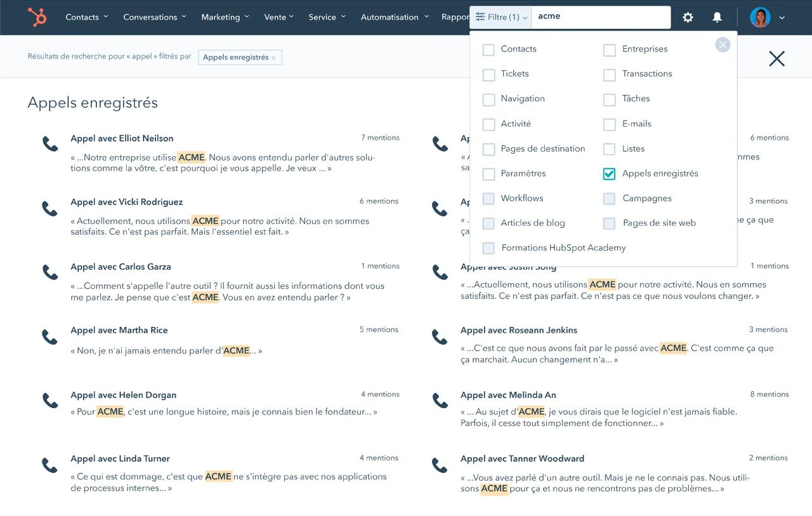Viewport: 812px width, 516px height.
Task: Dismiss filter panel with round X icon
Action: pyautogui.click(x=723, y=44)
